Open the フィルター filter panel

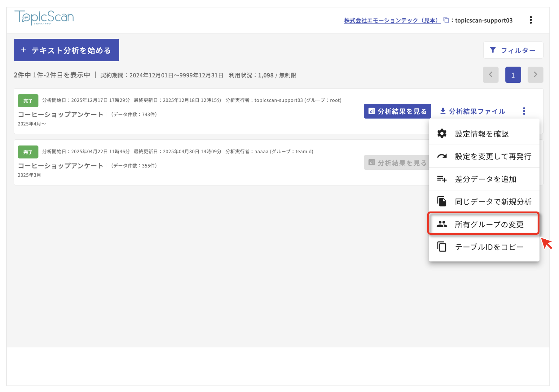pos(513,50)
